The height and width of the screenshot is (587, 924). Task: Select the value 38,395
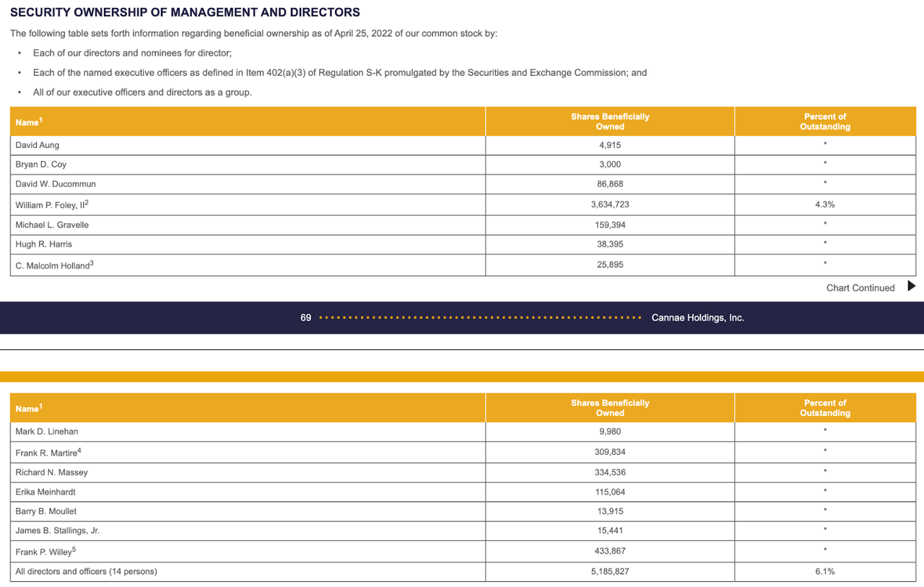tap(610, 244)
